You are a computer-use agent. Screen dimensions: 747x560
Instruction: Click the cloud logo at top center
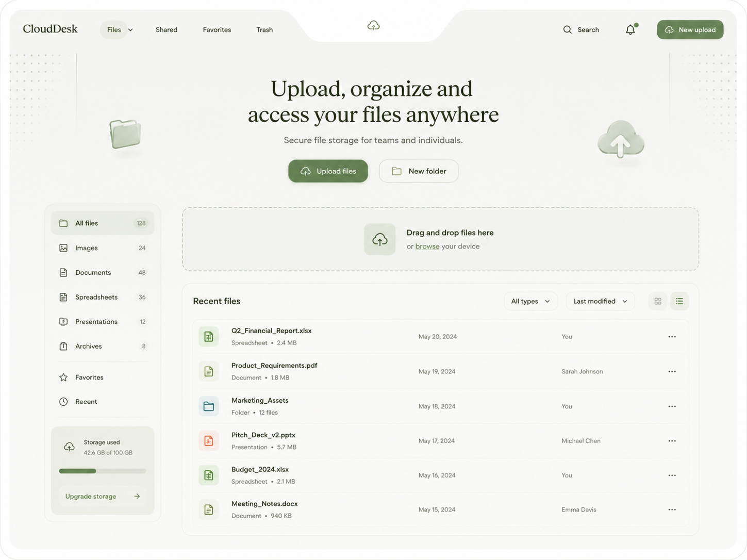374,25
